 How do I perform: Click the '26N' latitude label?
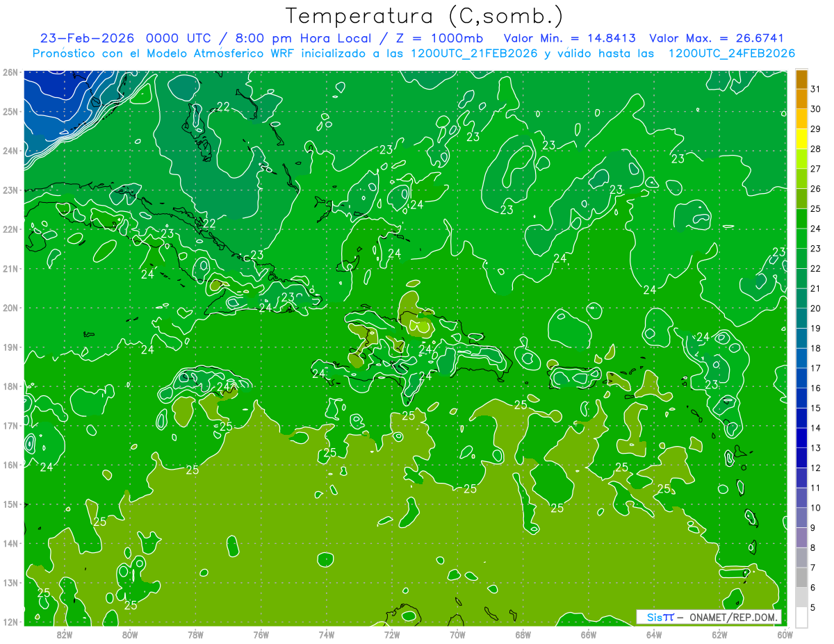coord(10,72)
